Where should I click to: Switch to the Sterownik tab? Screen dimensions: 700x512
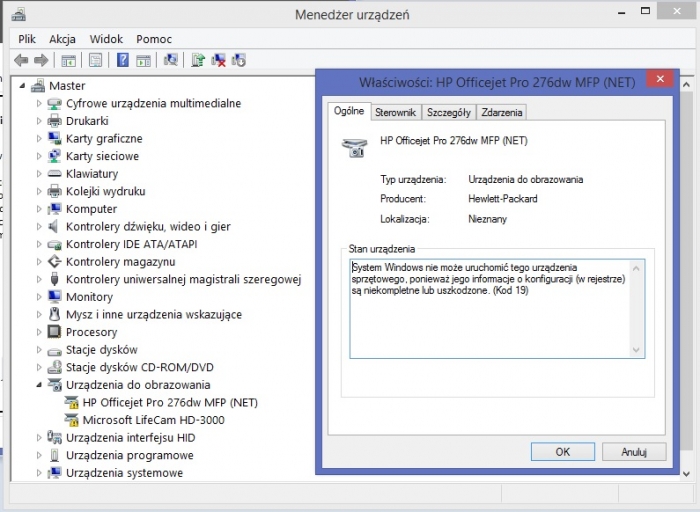coord(395,112)
